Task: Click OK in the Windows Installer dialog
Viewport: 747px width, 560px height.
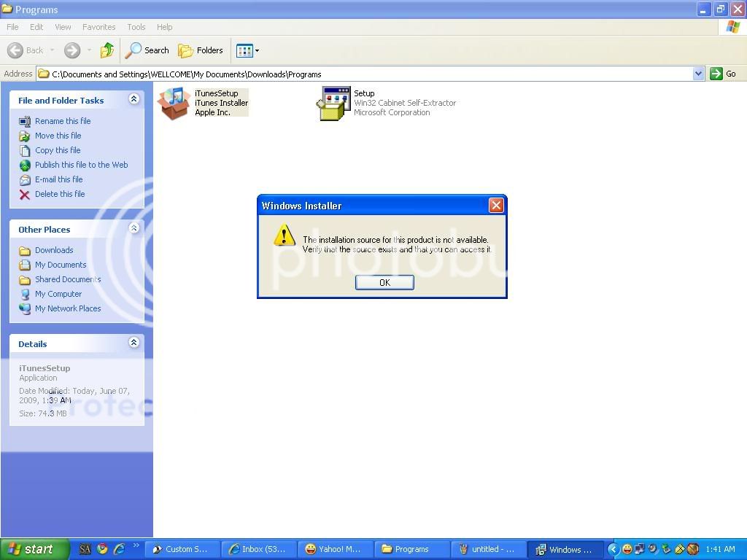Action: (x=384, y=282)
